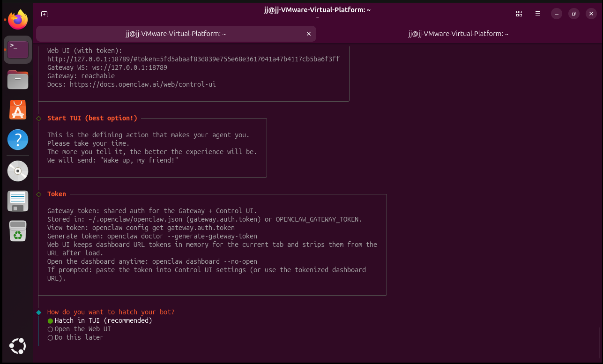Launch Ubuntu App Center
The image size is (603, 364).
(x=18, y=110)
